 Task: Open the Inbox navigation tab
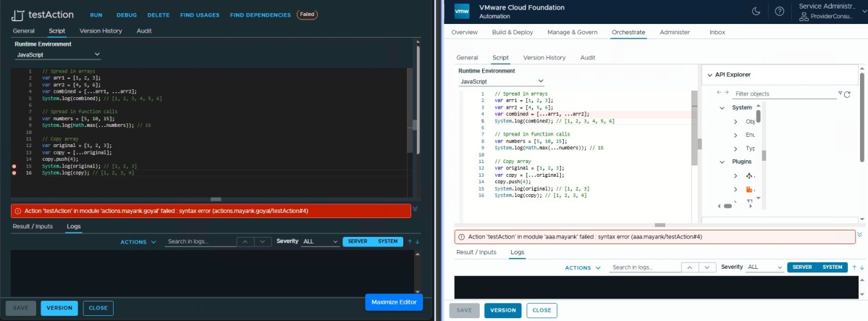(717, 32)
